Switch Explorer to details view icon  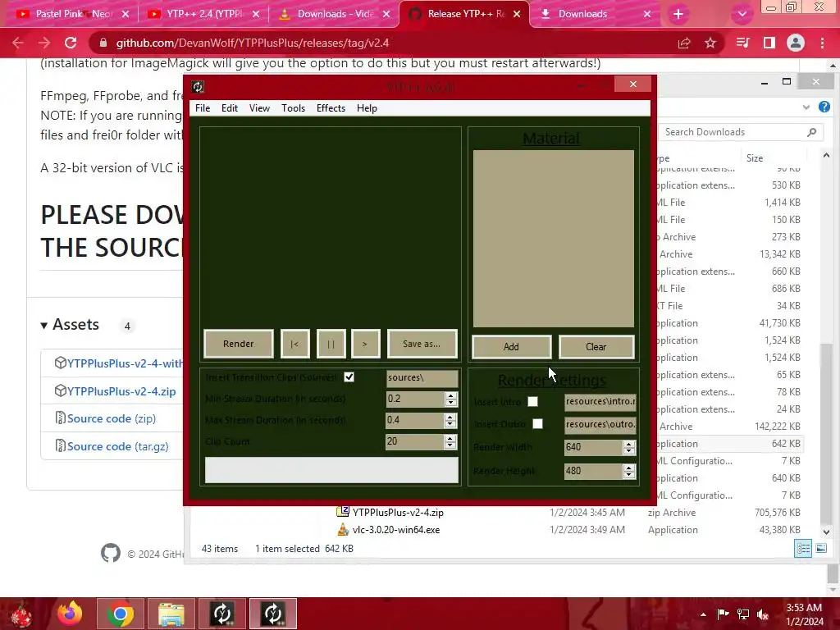[x=803, y=548]
